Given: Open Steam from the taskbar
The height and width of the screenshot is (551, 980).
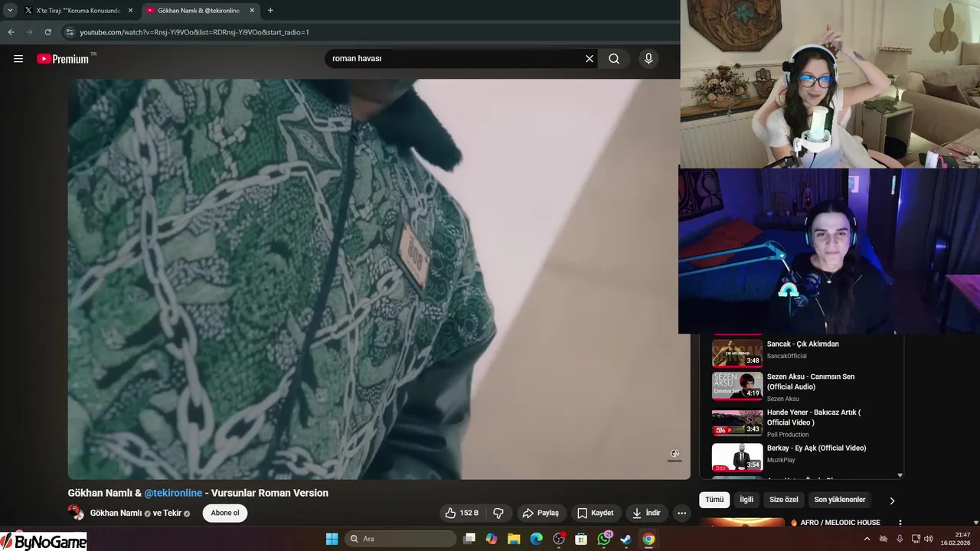Looking at the screenshot, I should coord(626,539).
